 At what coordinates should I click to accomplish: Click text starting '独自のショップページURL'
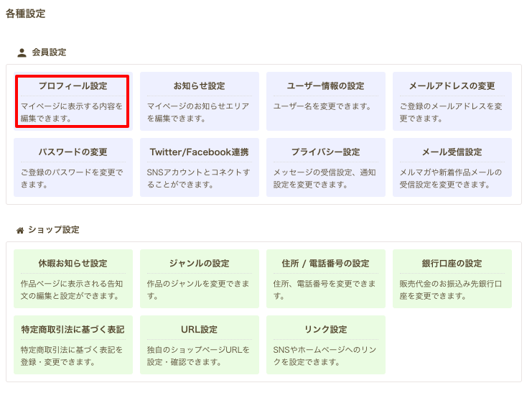pos(198,356)
